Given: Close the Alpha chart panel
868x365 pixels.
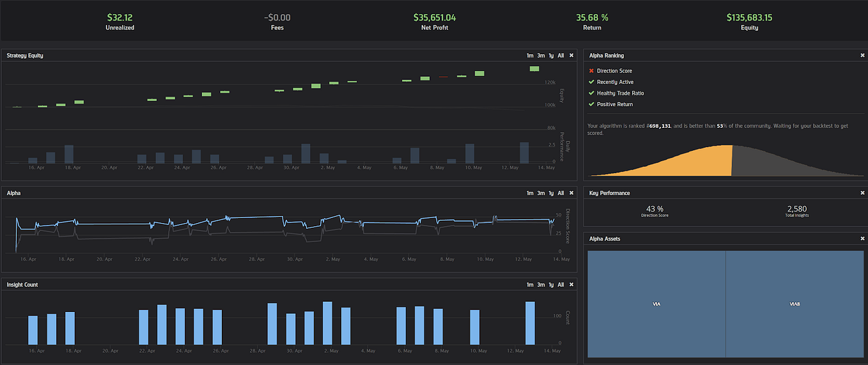Looking at the screenshot, I should 571,193.
